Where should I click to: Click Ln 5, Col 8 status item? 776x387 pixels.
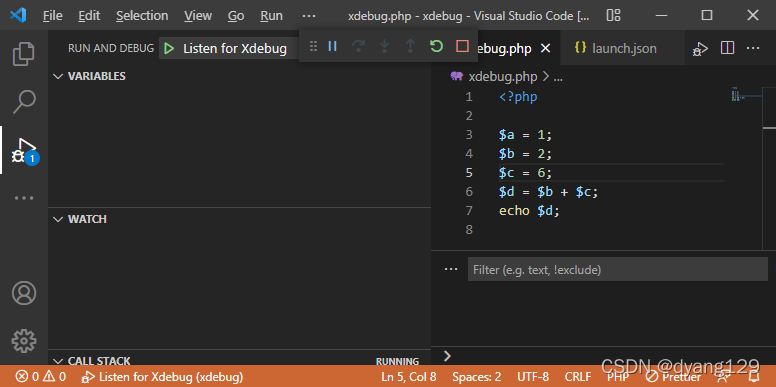pos(409,377)
